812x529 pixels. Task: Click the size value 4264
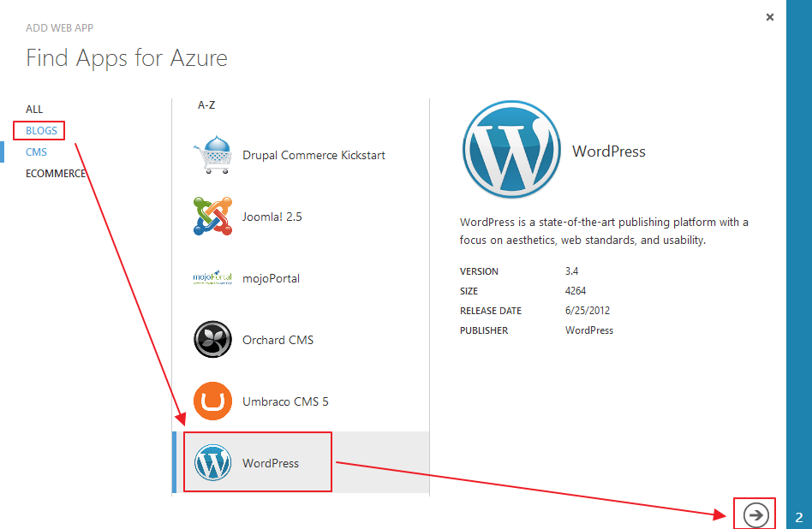click(576, 291)
